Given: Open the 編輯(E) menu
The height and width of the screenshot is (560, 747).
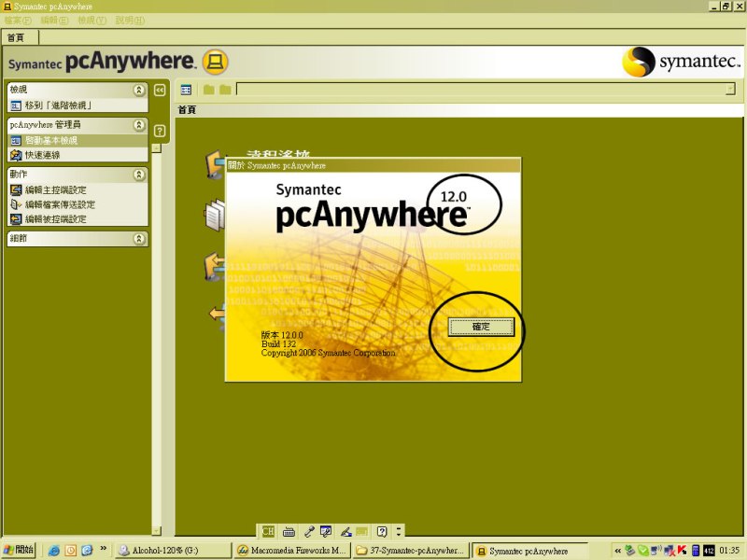Looking at the screenshot, I should pos(55,21).
